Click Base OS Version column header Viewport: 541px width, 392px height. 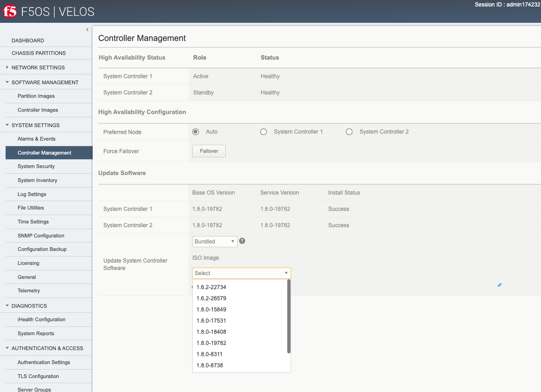pyautogui.click(x=214, y=193)
